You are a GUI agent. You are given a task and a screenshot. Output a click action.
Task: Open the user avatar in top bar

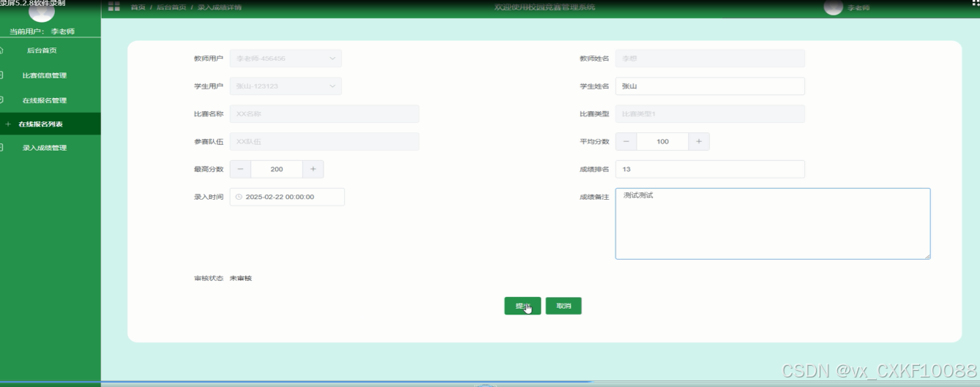pyautogui.click(x=834, y=7)
